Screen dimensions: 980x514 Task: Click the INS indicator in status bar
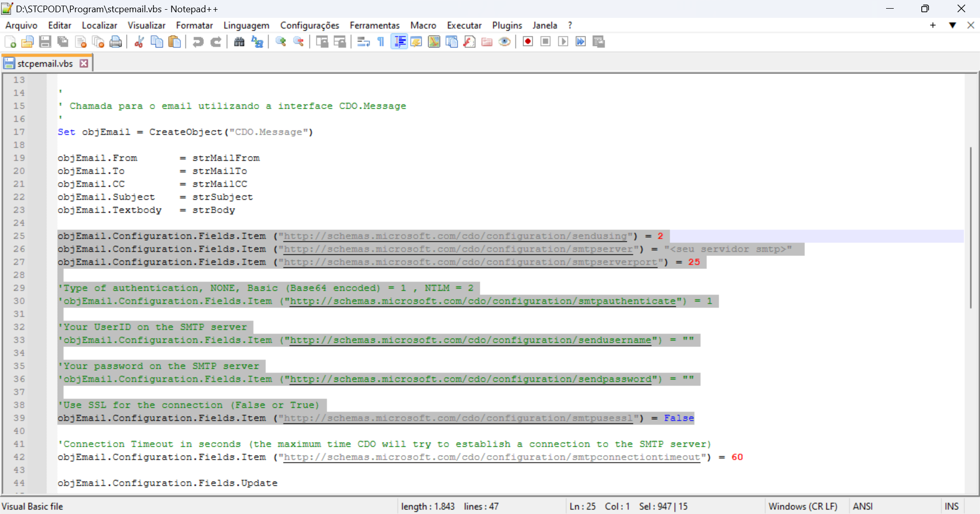point(951,506)
